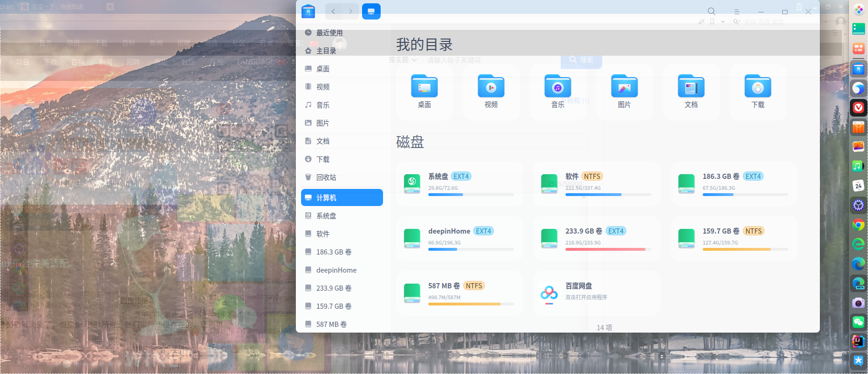
Task: Select the 音乐 folder icon under 我的目录
Action: click(x=558, y=86)
